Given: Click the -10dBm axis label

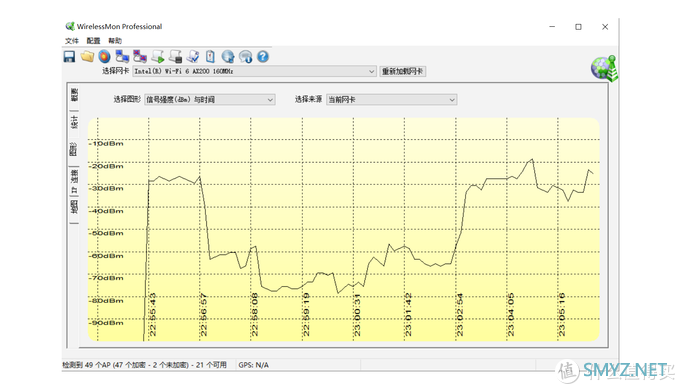Looking at the screenshot, I should [106, 144].
